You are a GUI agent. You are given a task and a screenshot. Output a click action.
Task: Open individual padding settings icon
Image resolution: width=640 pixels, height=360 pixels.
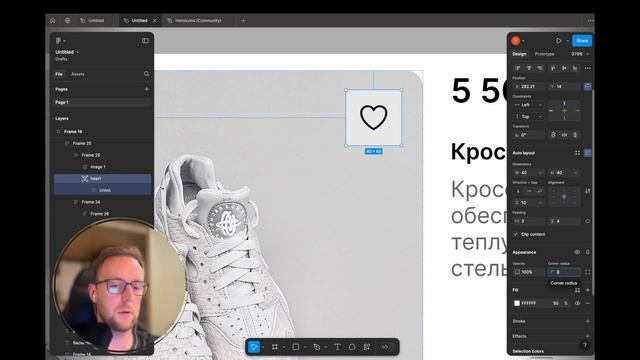click(x=588, y=221)
